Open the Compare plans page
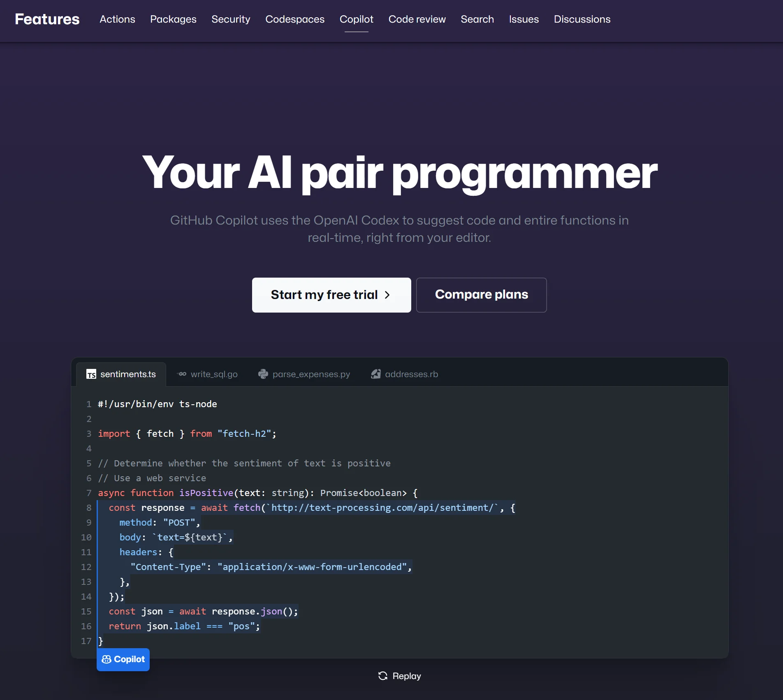This screenshot has height=700, width=783. pyautogui.click(x=481, y=295)
